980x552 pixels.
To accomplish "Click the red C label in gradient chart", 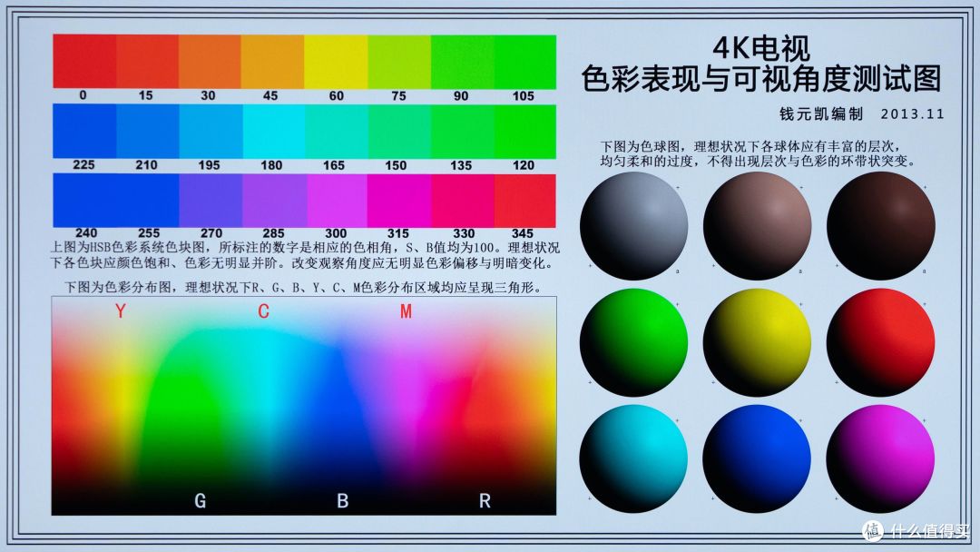I will point(264,310).
